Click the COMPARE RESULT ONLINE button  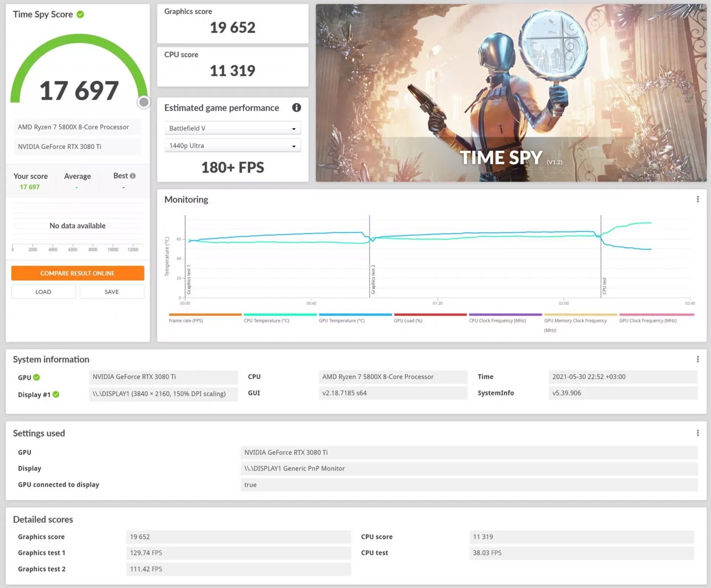tap(78, 273)
